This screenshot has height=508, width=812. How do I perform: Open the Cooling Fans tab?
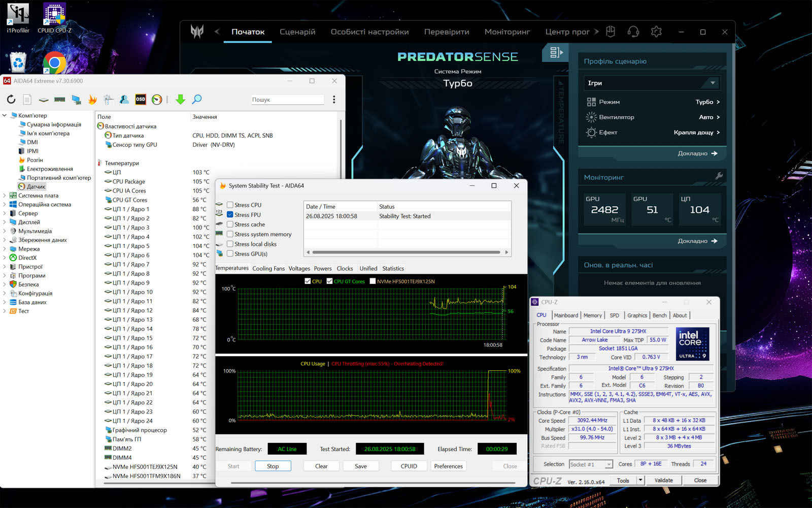pos(268,269)
